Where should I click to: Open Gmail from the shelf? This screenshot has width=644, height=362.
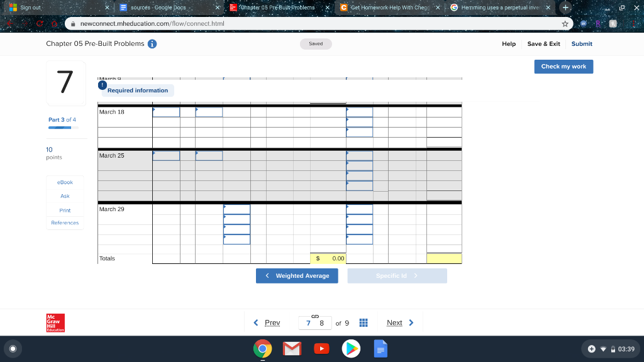coord(292,348)
